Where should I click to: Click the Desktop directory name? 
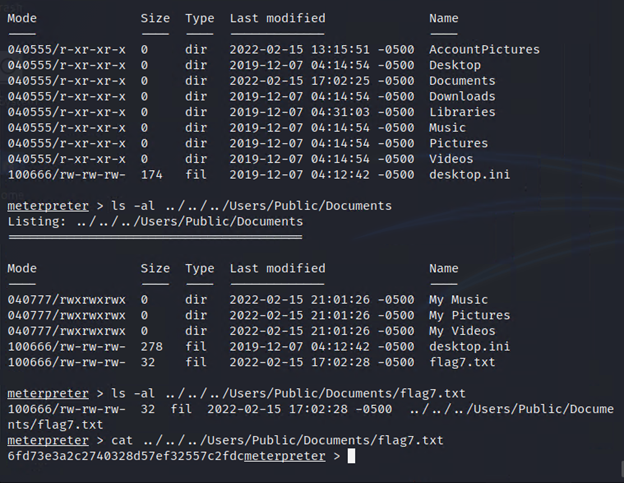point(453,65)
